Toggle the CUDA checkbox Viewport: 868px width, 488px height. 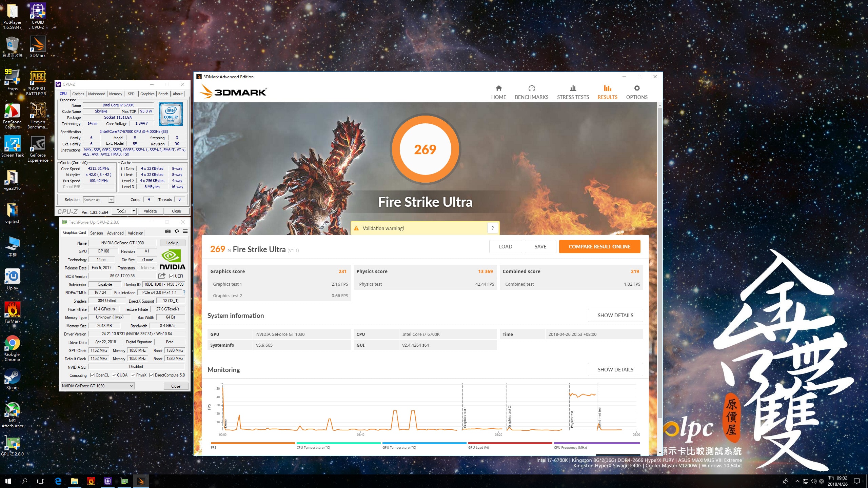click(x=114, y=375)
